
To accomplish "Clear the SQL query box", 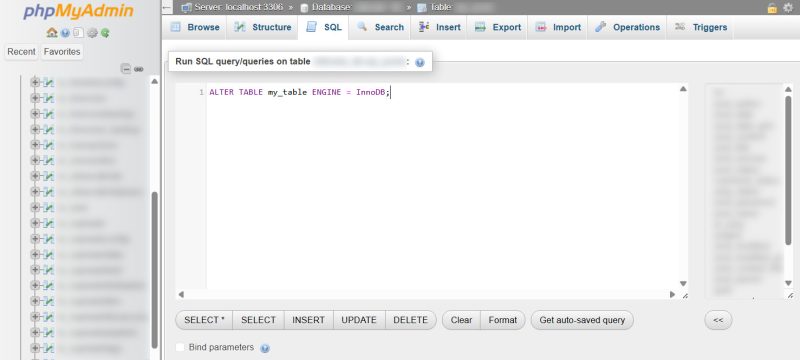I will click(461, 320).
